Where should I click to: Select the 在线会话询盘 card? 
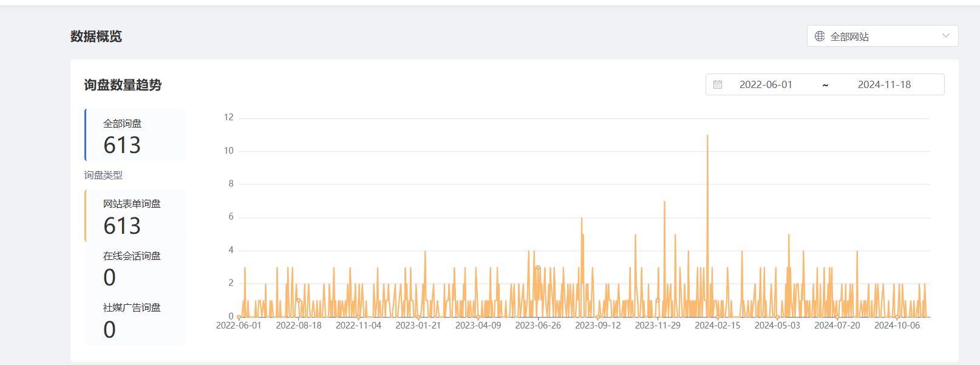pos(135,268)
